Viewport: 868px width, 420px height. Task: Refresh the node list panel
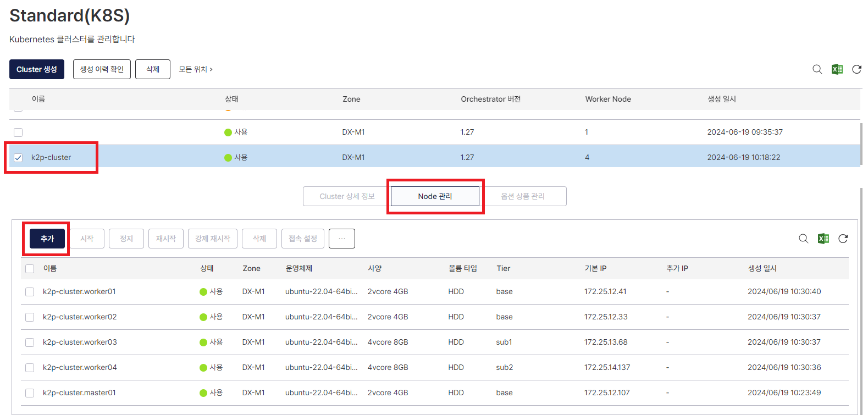[843, 239]
